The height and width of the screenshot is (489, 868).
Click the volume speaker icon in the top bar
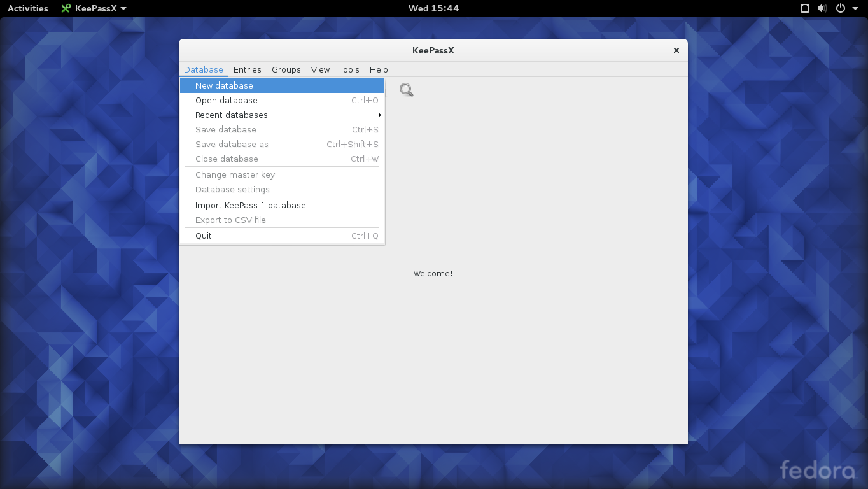pos(822,8)
